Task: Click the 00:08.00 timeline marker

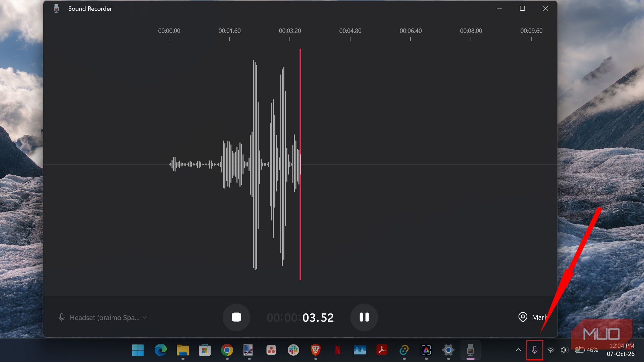Action: [471, 31]
